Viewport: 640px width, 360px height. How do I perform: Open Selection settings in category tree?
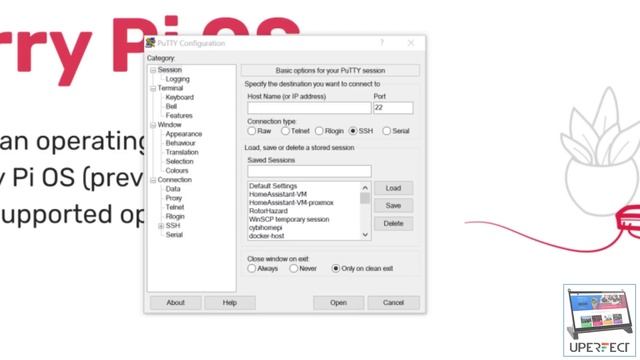pos(180,161)
